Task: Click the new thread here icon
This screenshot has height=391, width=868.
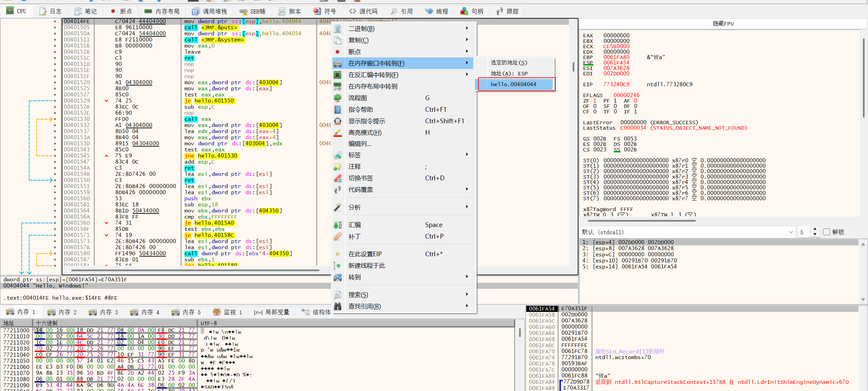Action: [x=338, y=266]
